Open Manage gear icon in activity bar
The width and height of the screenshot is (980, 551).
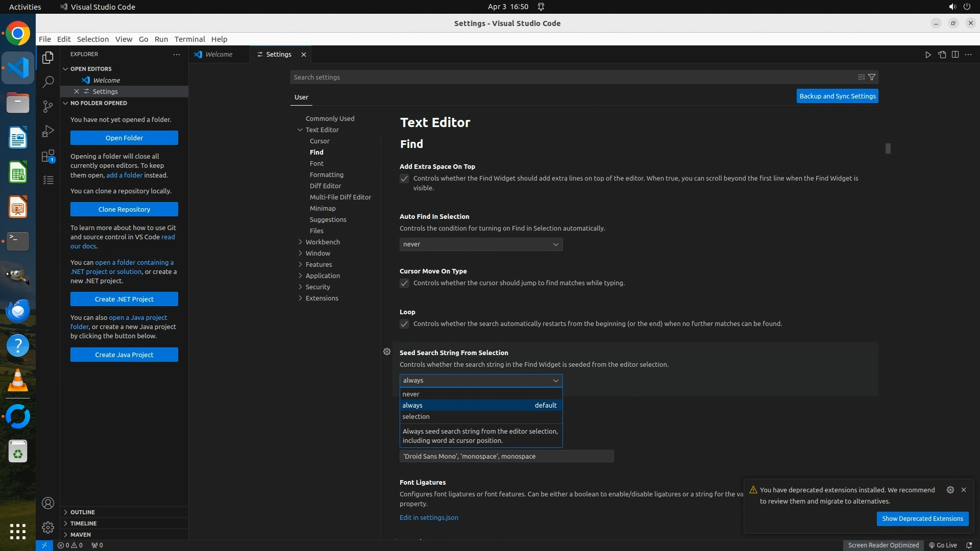48,527
